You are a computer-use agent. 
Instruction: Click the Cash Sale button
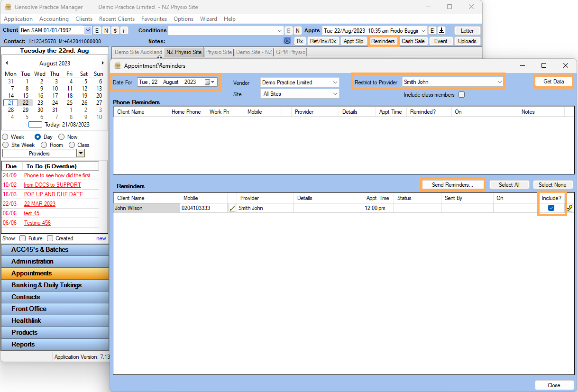pos(413,41)
